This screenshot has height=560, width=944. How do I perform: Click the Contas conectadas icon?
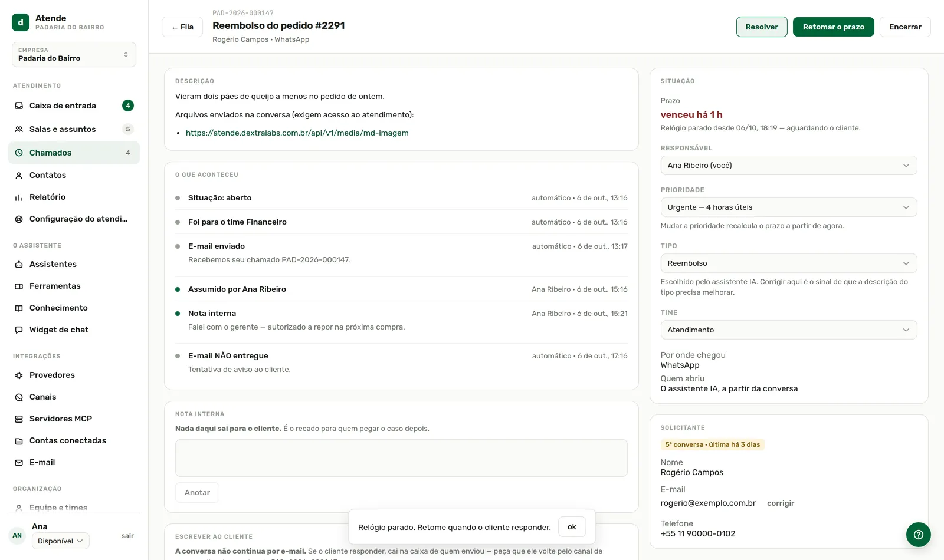(19, 440)
